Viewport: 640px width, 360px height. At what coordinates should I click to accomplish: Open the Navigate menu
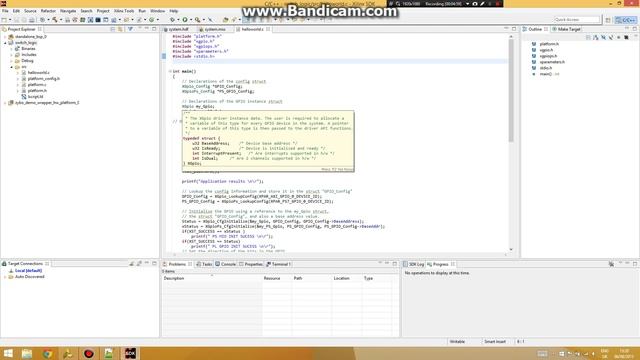[x=68, y=11]
